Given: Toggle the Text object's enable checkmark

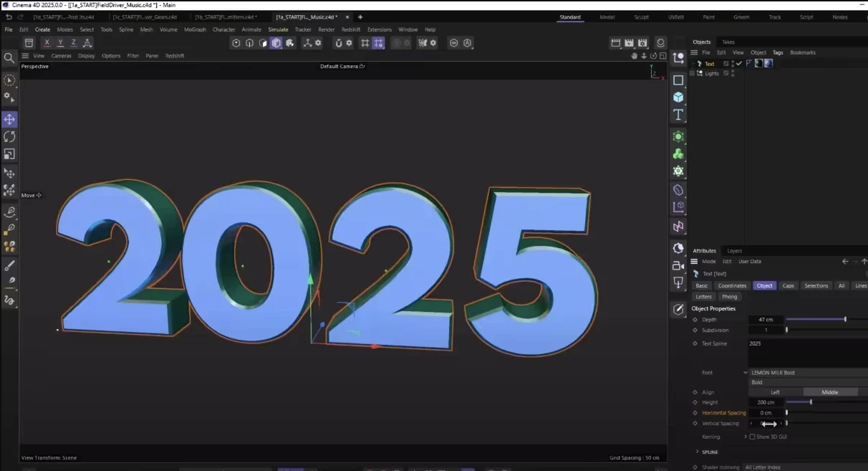Looking at the screenshot, I should pos(739,64).
